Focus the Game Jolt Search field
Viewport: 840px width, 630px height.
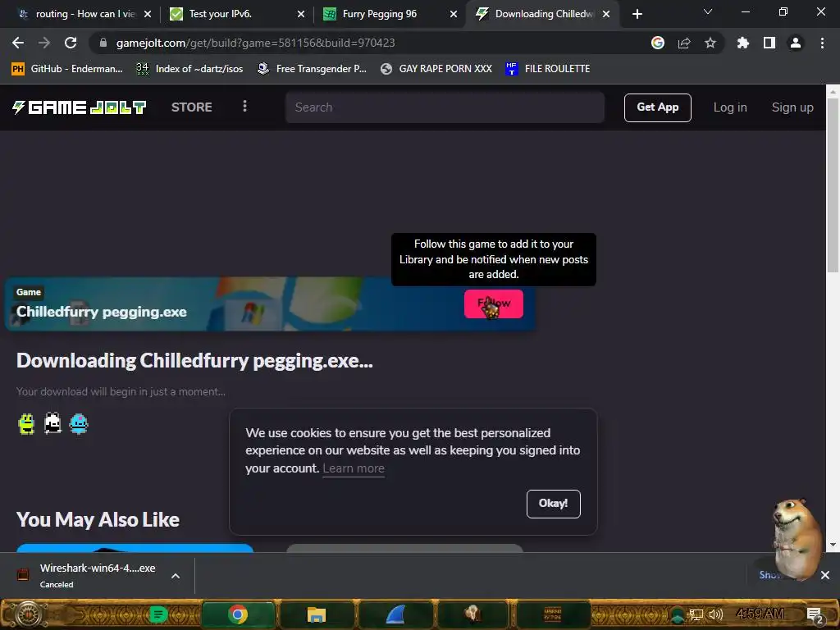pyautogui.click(x=445, y=107)
